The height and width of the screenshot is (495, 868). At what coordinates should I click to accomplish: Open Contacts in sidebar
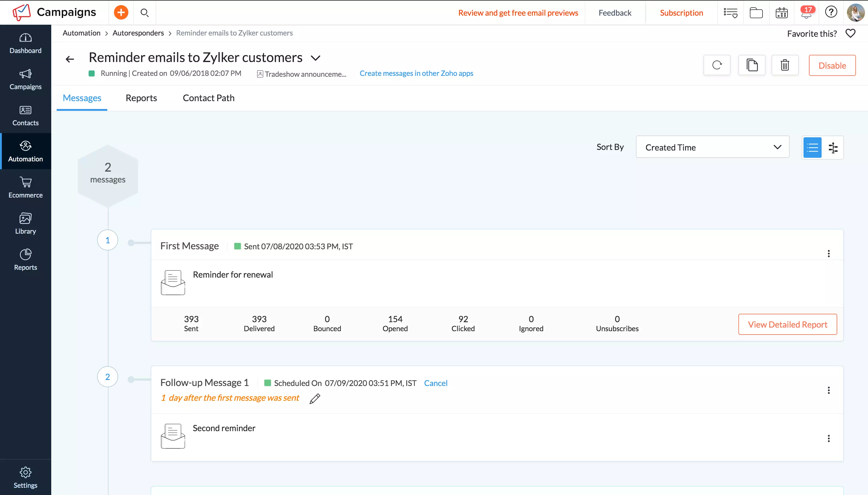[26, 116]
